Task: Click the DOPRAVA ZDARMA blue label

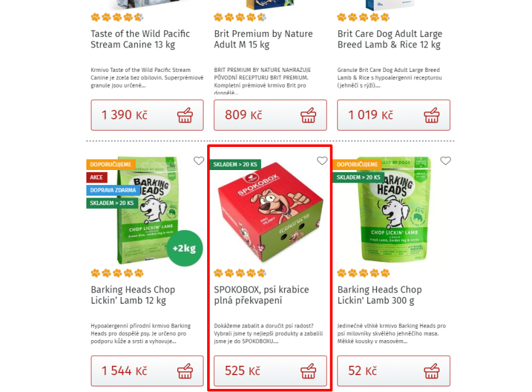Action: [113, 190]
